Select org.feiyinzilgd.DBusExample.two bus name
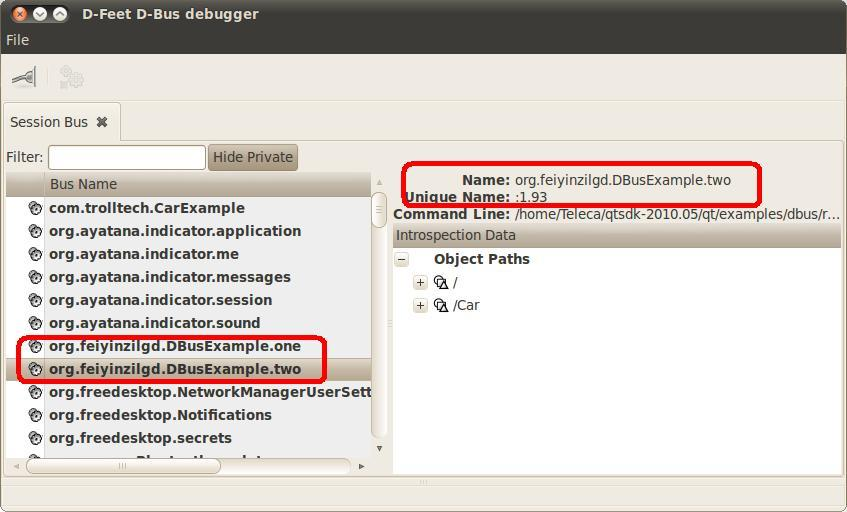The height and width of the screenshot is (512, 847). tap(175, 369)
